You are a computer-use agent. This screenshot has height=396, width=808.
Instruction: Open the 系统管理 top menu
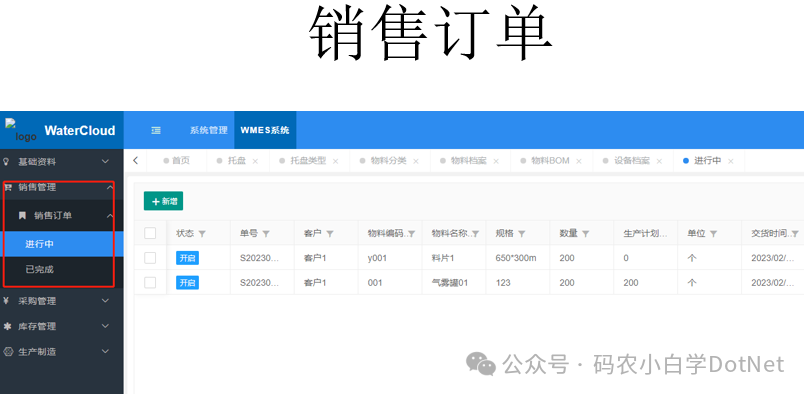[209, 130]
